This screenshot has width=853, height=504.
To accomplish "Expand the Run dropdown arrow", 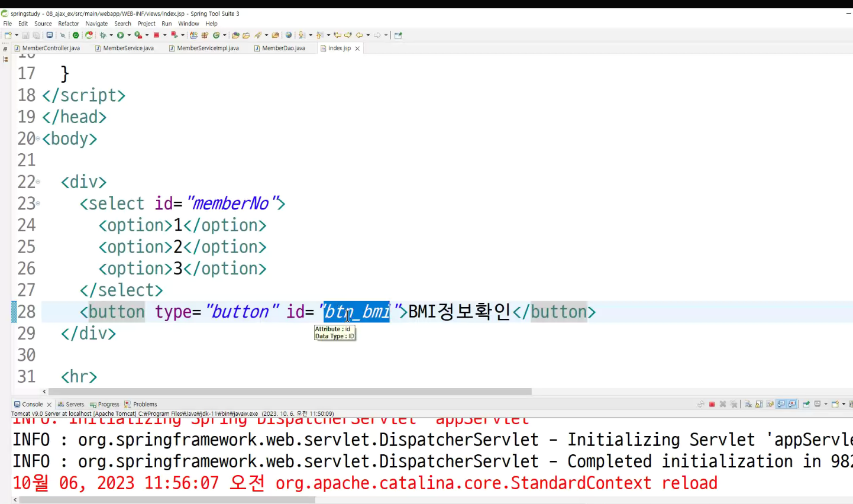I will click(x=129, y=35).
